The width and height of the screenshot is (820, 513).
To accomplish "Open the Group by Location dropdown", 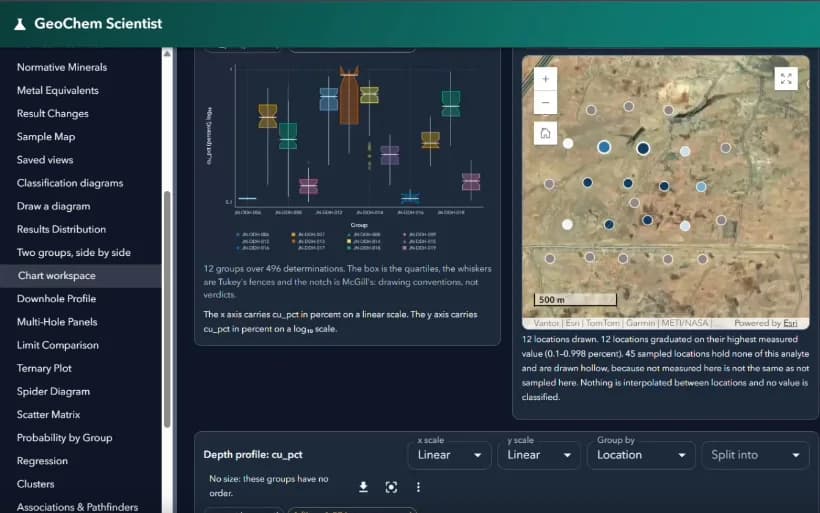I will pyautogui.click(x=641, y=455).
